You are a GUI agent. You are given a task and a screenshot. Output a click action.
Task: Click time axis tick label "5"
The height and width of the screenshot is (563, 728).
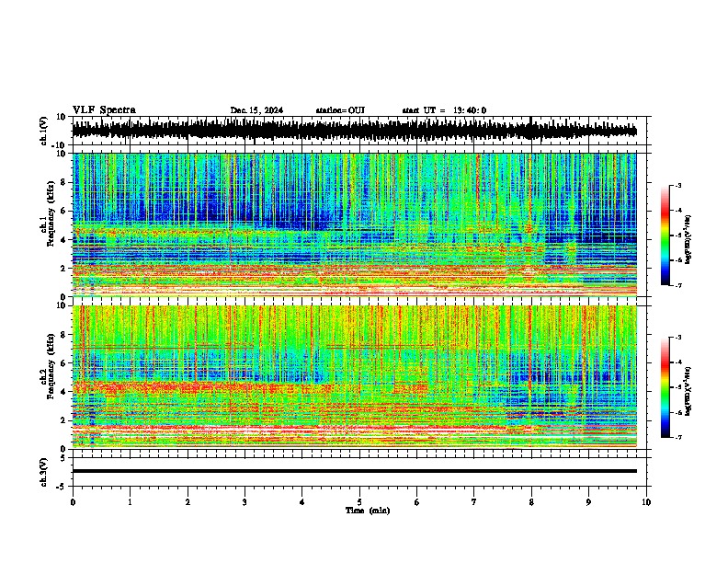pos(359,502)
